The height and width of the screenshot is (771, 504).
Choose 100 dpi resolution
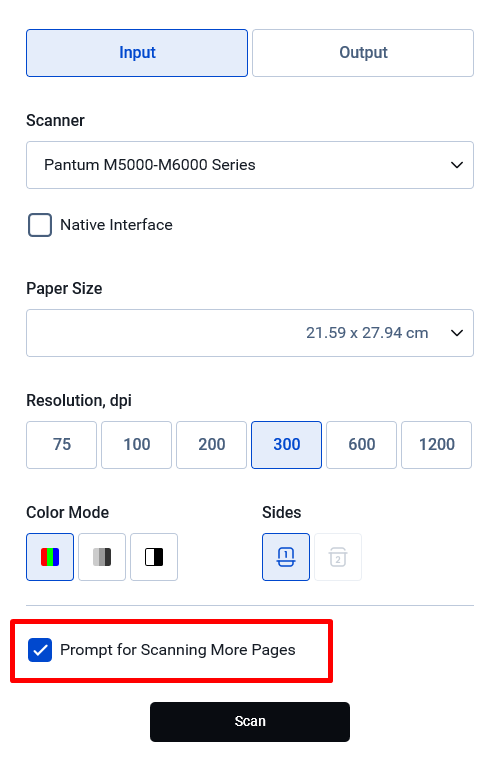tap(137, 445)
